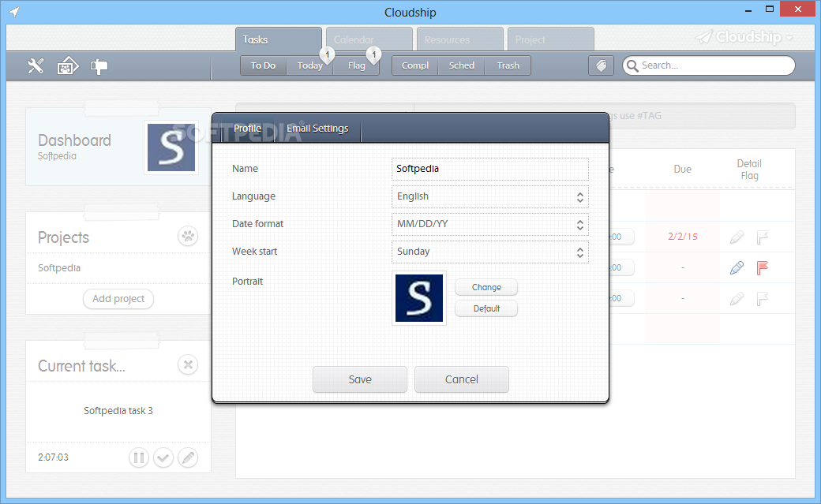Select the Trash filter

pos(508,65)
